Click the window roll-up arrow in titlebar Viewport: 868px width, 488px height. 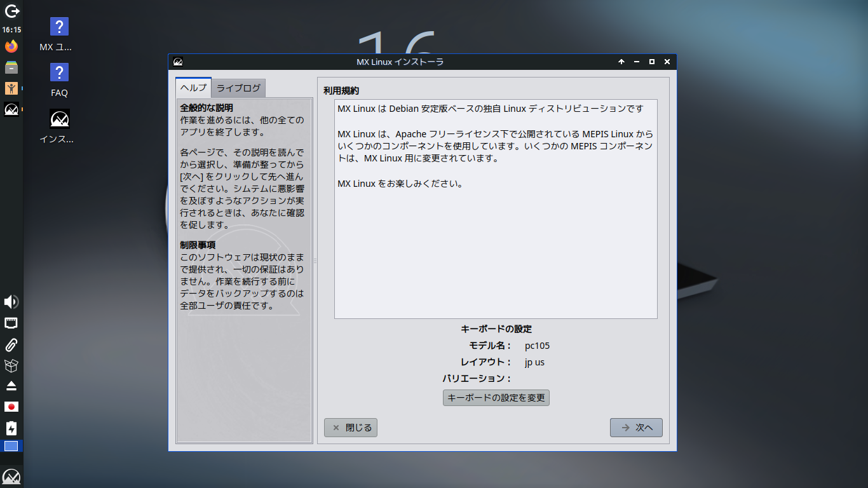click(621, 62)
